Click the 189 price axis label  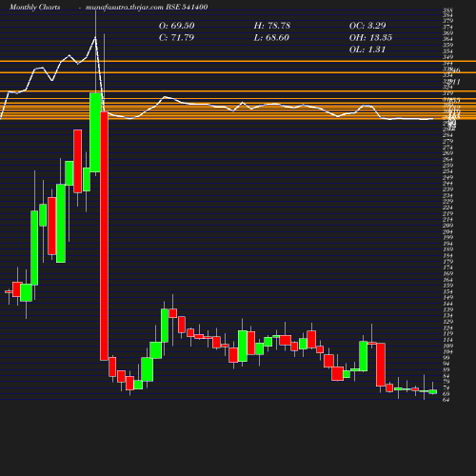pos(447,249)
